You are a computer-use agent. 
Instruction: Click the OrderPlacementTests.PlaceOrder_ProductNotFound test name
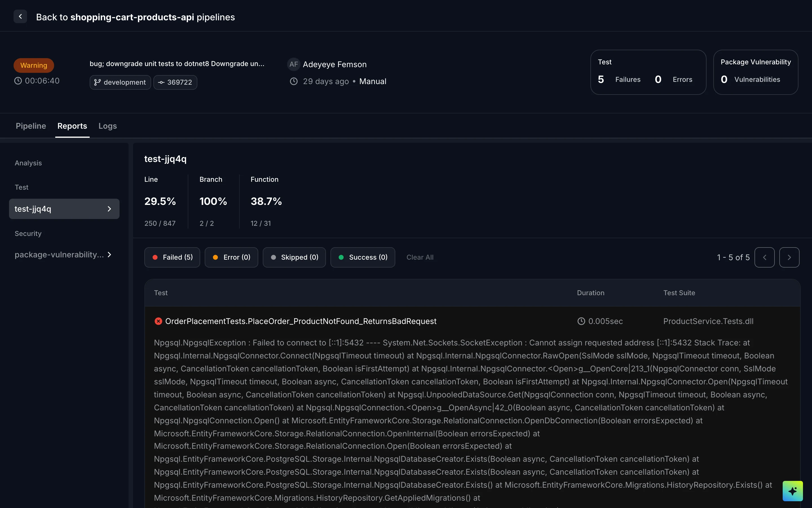coord(301,321)
